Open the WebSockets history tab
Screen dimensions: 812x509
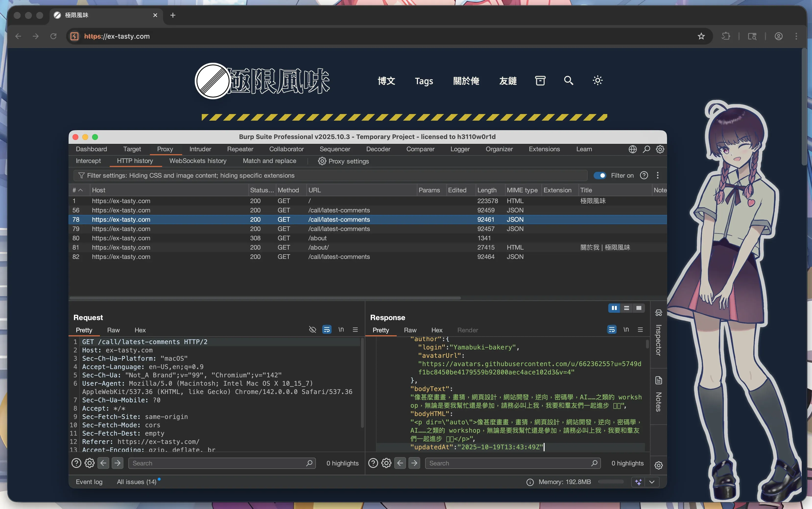(x=198, y=161)
